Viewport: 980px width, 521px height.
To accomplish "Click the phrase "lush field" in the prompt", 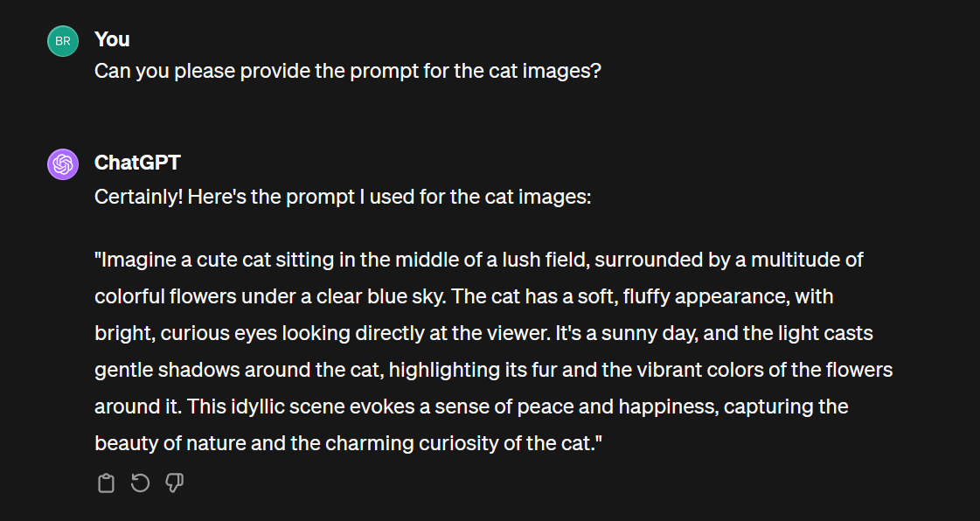I will [x=546, y=260].
